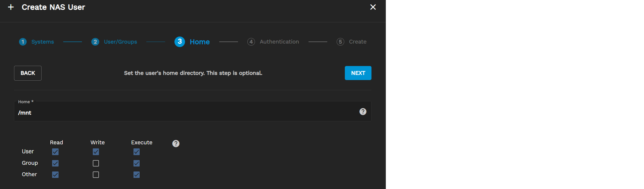Open help tooltip for permissions grid
The width and height of the screenshot is (644, 189).
pyautogui.click(x=176, y=143)
